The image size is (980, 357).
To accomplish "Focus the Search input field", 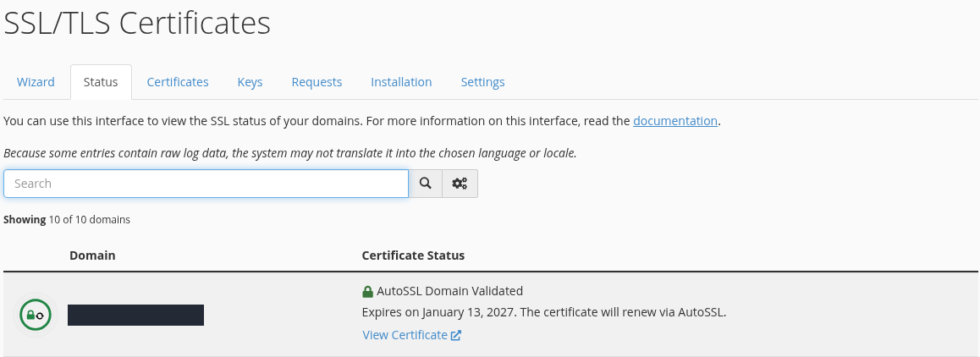I will 206,184.
